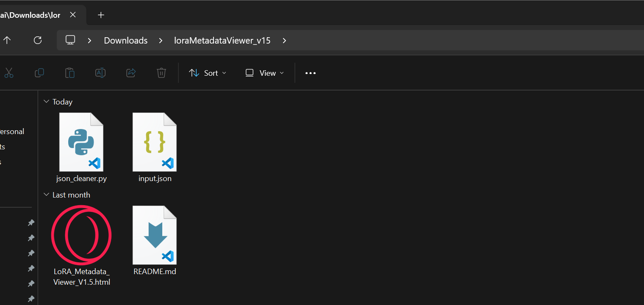Expand the chevron after loraMetadataViewer_v15

(x=284, y=41)
